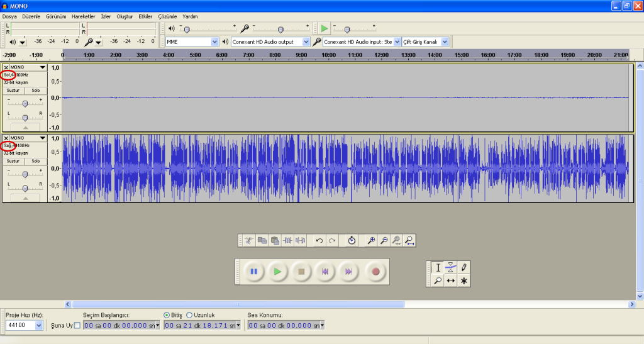
Task: Enable the Şuna Uy checkbox
Action: coord(77,326)
